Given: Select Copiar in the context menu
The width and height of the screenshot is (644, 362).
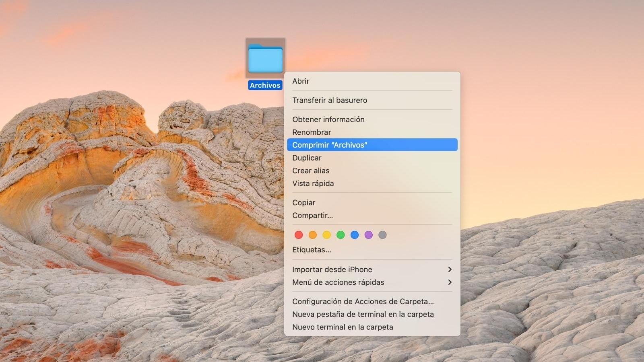Looking at the screenshot, I should tap(303, 203).
